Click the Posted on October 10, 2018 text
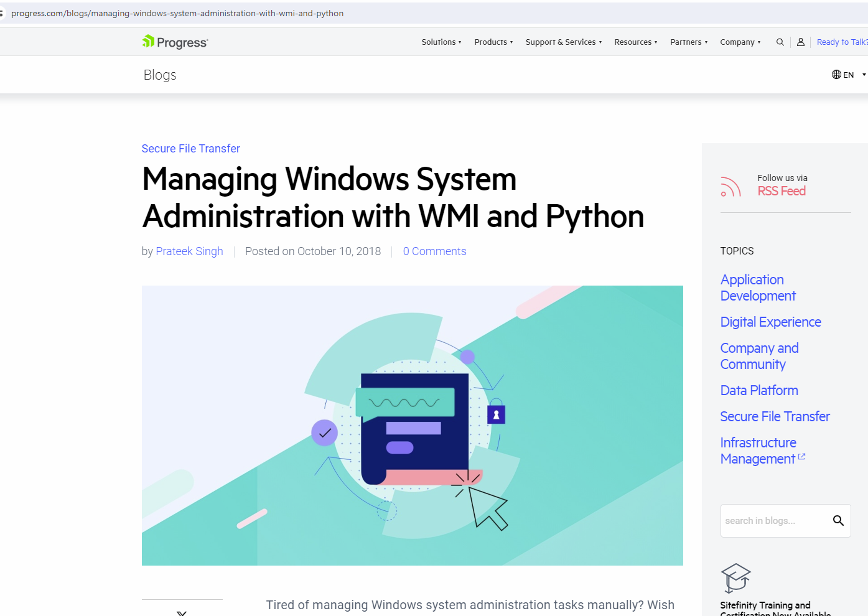The width and height of the screenshot is (868, 616). pyautogui.click(x=313, y=251)
